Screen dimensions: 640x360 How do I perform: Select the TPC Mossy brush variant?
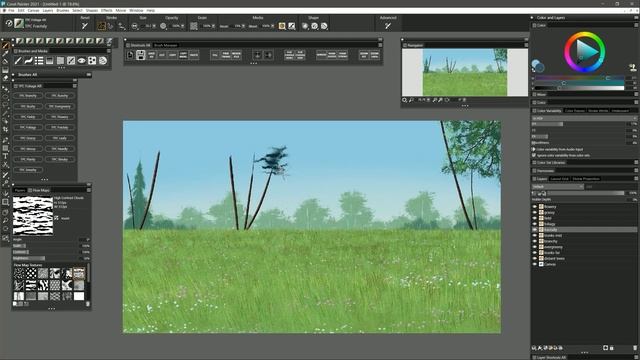[x=28, y=149]
